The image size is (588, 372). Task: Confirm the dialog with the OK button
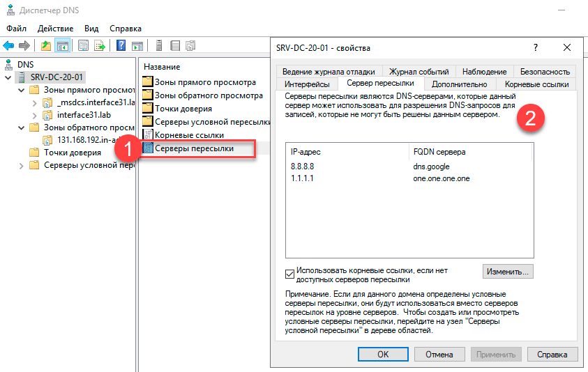383,354
